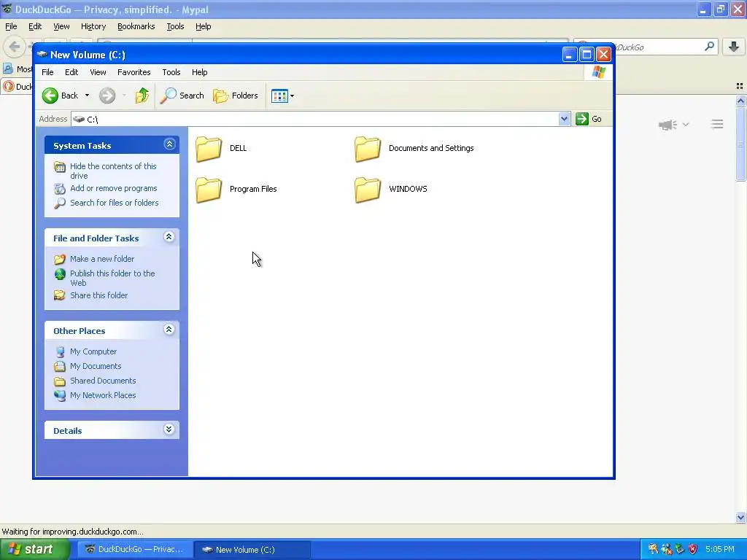The image size is (747, 560).
Task: Switch to DuckDuckGo taskbar button
Action: pos(135,550)
